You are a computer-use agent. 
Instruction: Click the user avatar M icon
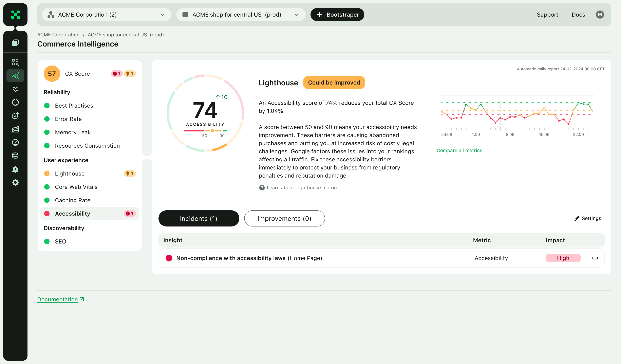pos(600,15)
